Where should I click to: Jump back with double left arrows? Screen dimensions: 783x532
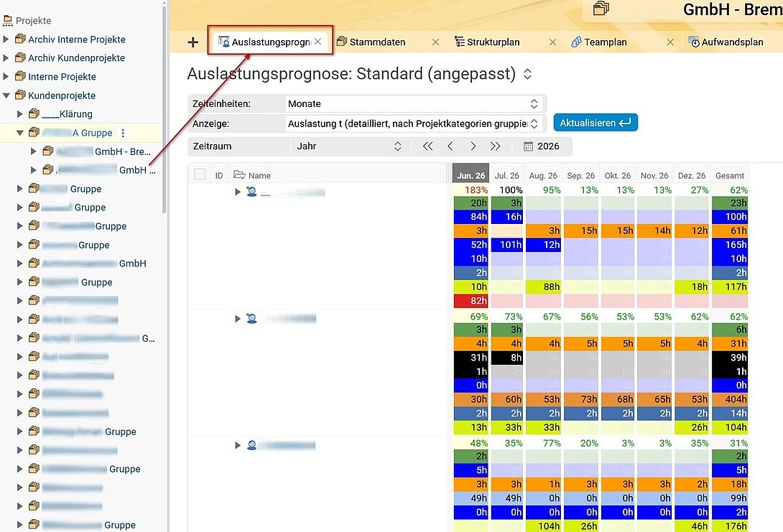click(427, 146)
